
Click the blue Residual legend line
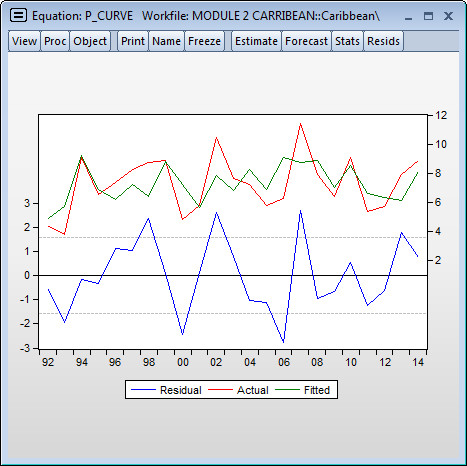click(143, 390)
